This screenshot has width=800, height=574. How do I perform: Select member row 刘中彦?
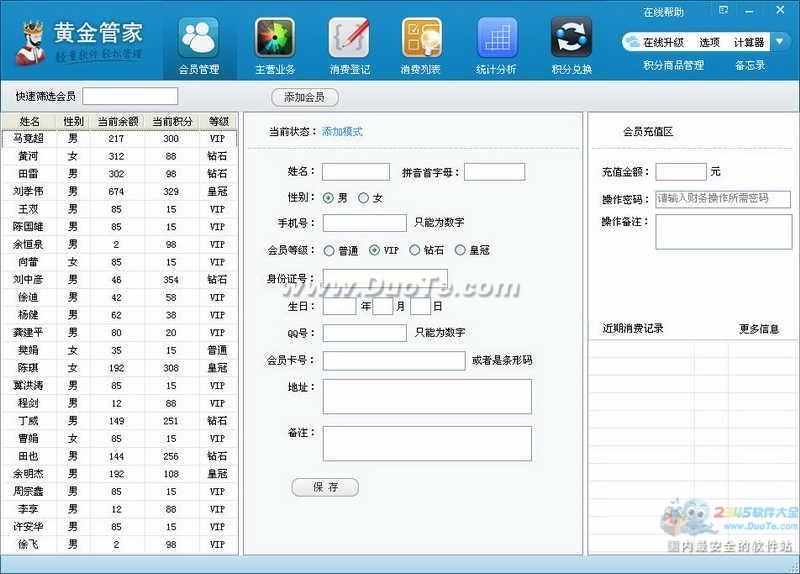(x=119, y=280)
